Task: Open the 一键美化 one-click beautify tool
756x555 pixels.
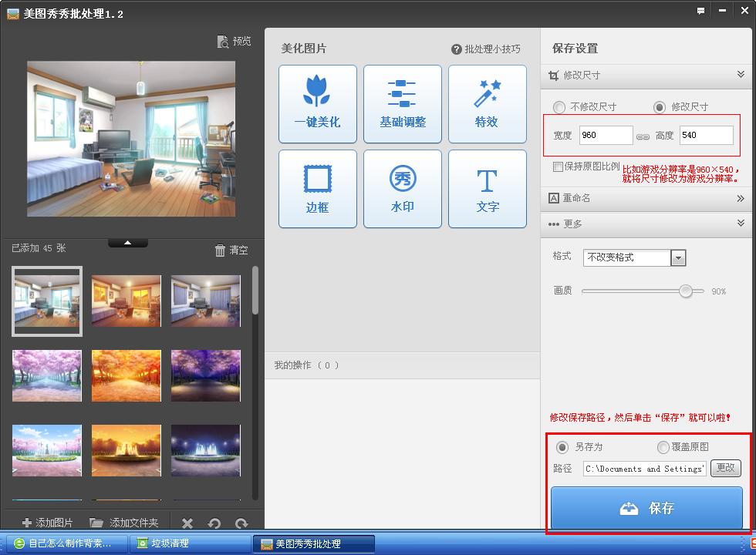Action: coord(318,104)
